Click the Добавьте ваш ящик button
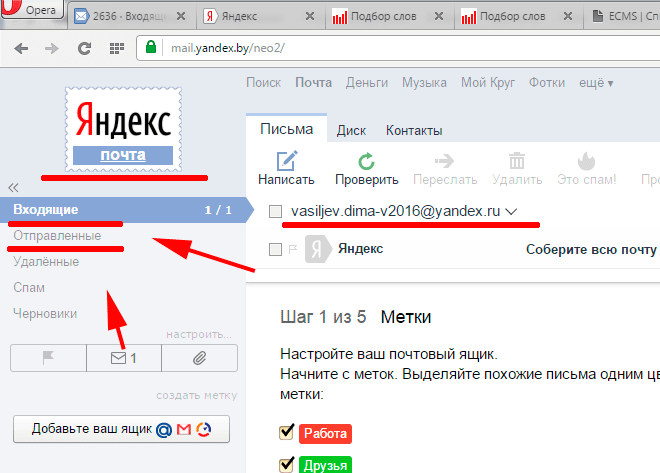This screenshot has height=473, width=660. tap(121, 429)
